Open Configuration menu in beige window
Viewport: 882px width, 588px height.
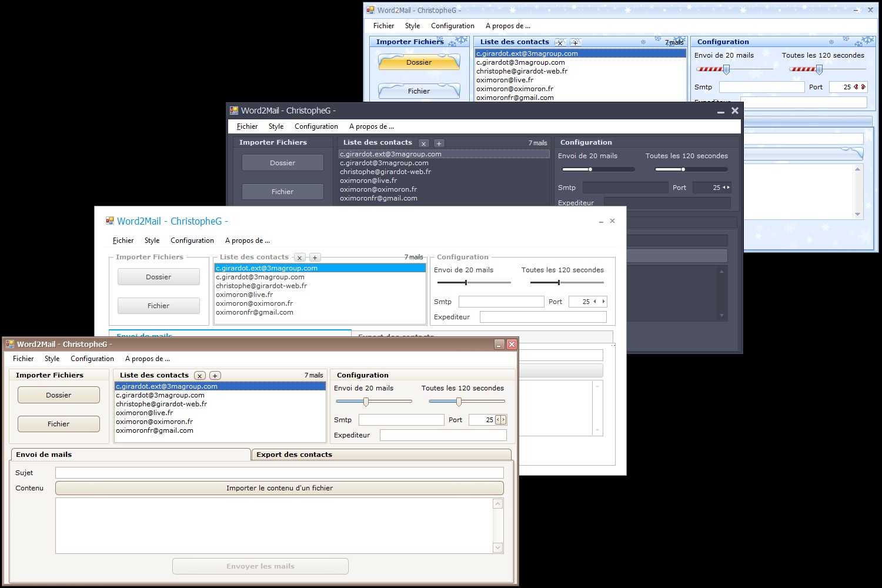pyautogui.click(x=92, y=359)
